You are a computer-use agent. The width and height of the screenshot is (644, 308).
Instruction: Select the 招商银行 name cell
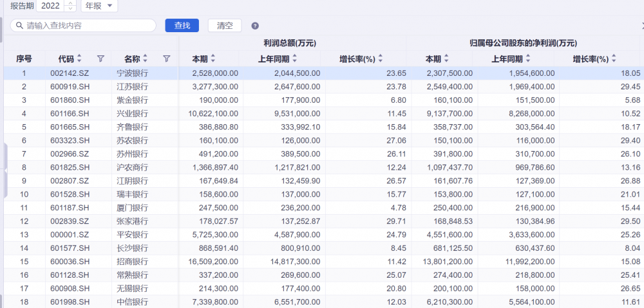(132, 261)
